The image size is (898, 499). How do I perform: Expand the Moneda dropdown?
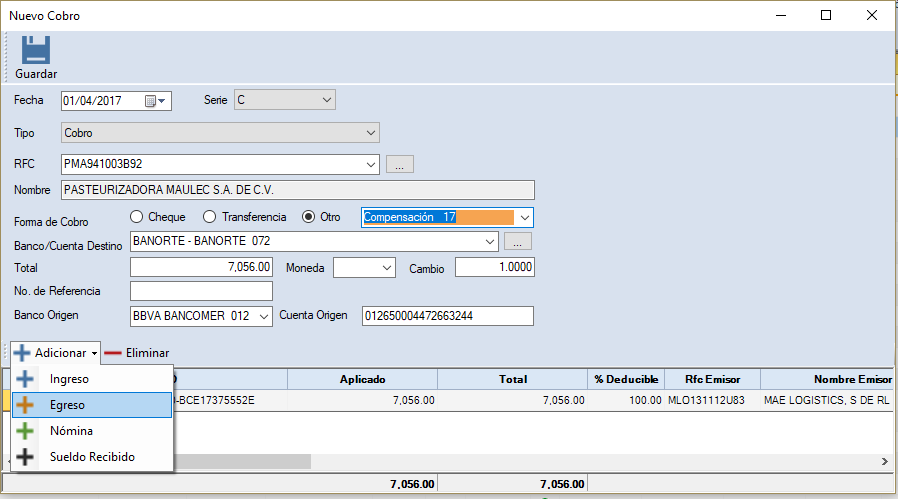click(386, 268)
